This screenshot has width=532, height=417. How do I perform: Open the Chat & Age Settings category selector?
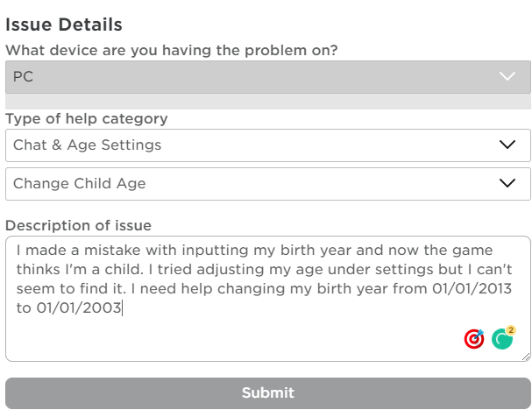click(x=245, y=145)
